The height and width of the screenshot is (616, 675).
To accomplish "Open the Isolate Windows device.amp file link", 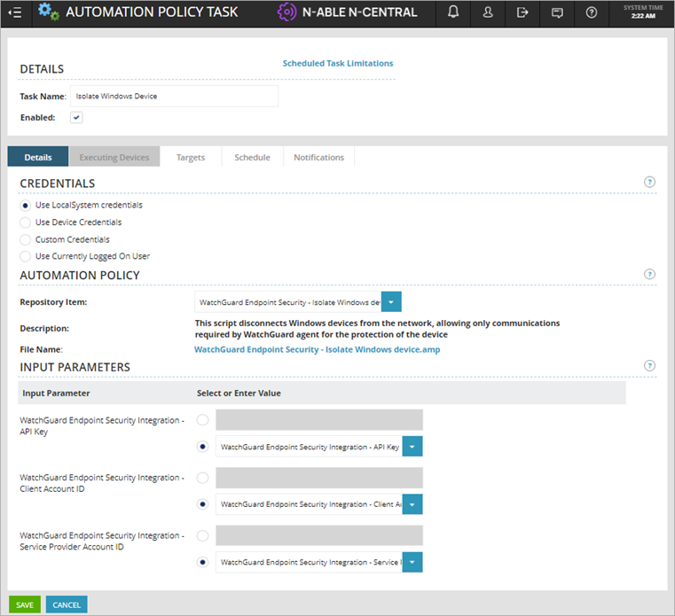I will [317, 349].
